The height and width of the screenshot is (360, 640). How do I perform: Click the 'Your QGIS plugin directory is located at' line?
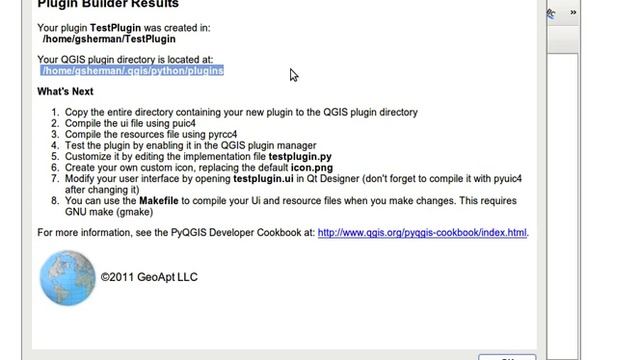(x=125, y=60)
